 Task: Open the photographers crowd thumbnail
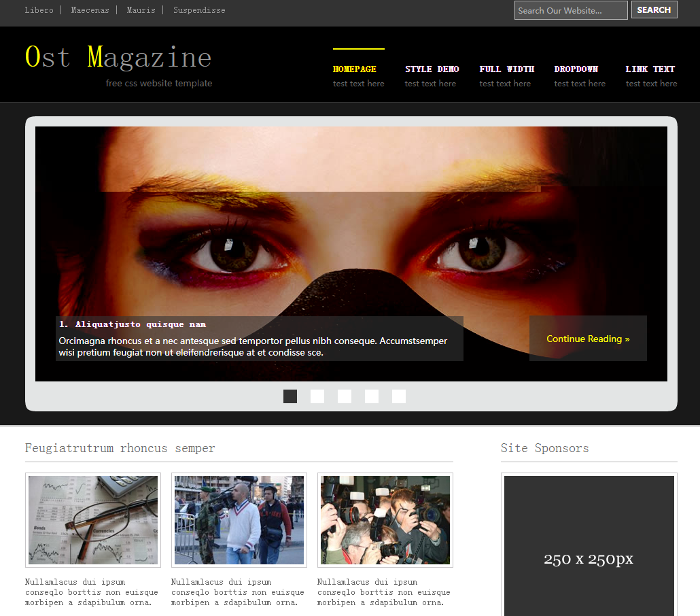click(x=385, y=520)
